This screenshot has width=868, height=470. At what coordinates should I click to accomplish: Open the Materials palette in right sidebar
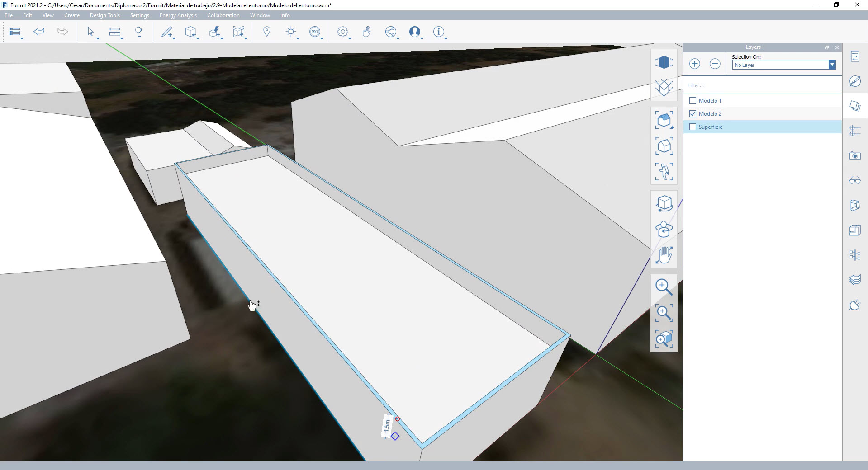[855, 81]
